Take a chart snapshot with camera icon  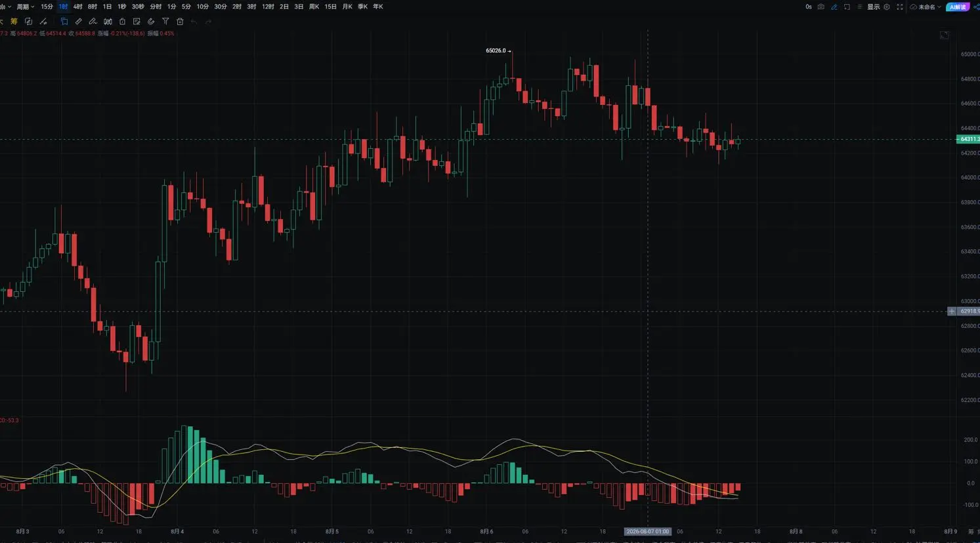[820, 7]
